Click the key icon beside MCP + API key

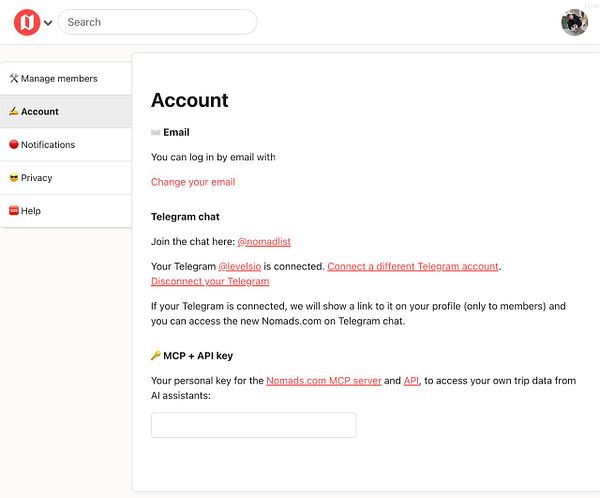coord(155,356)
